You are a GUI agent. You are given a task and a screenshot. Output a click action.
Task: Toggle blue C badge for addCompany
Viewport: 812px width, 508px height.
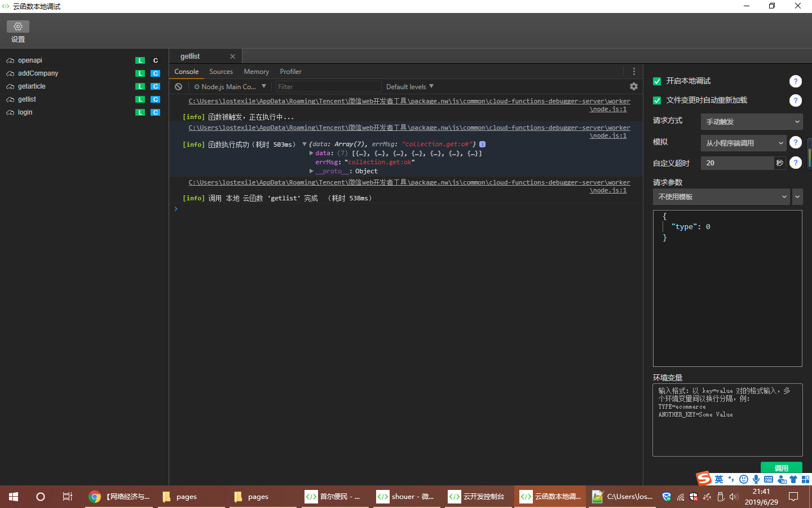(x=156, y=73)
